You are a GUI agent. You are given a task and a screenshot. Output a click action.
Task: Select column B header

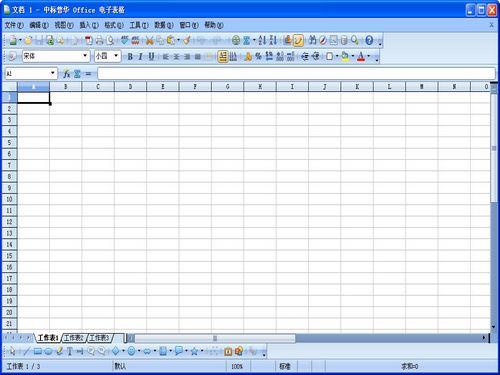(x=65, y=87)
